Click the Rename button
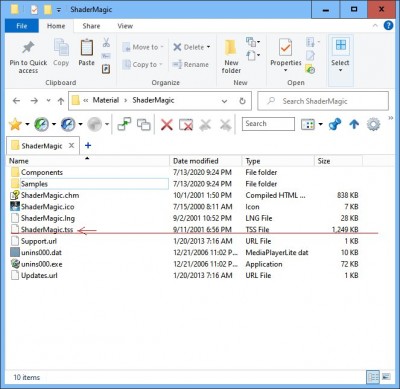 (190, 65)
